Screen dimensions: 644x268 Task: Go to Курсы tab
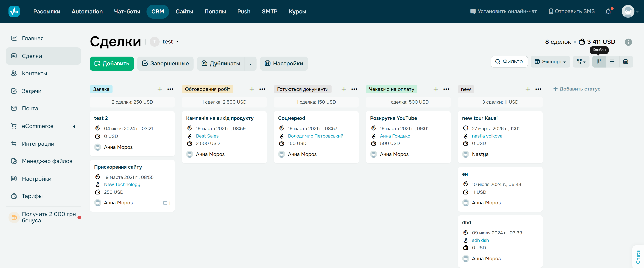click(x=298, y=11)
